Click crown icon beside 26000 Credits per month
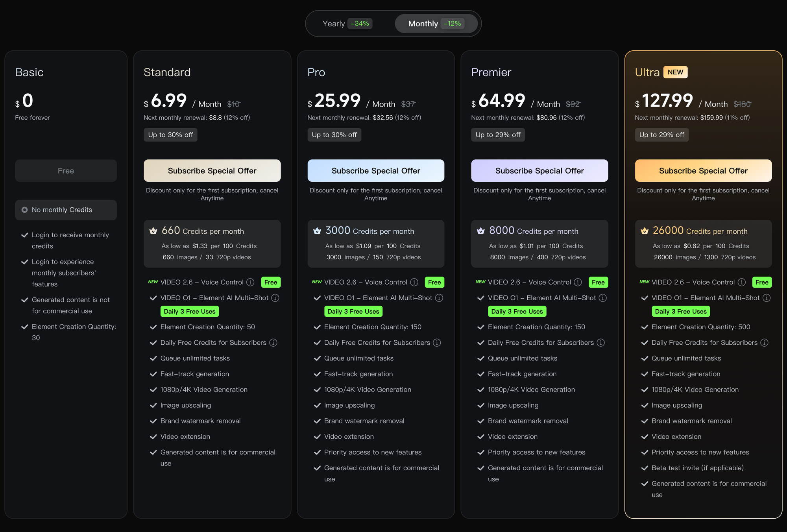 (645, 231)
